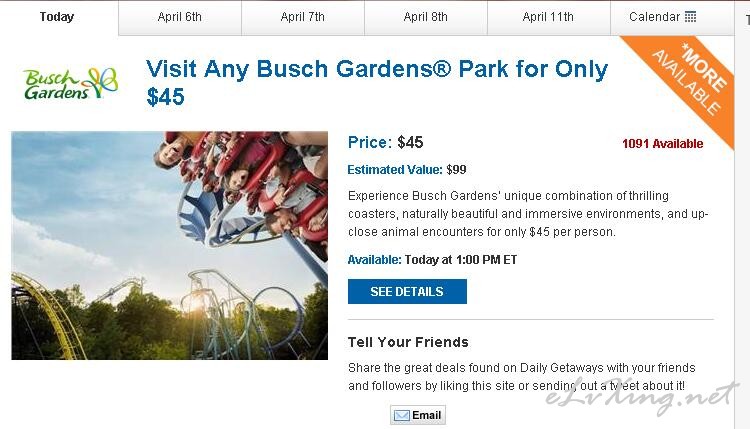This screenshot has width=750, height=429.
Task: Click the Email share button
Action: (418, 415)
